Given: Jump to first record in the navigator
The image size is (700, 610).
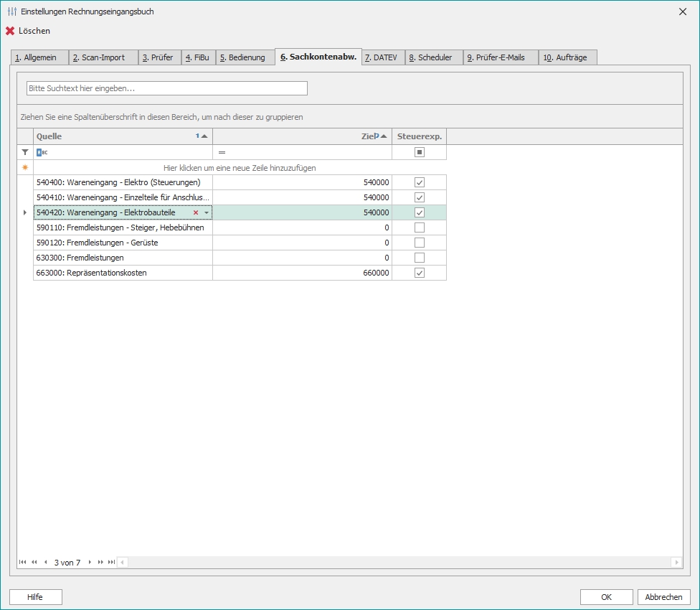Looking at the screenshot, I should coord(23,562).
